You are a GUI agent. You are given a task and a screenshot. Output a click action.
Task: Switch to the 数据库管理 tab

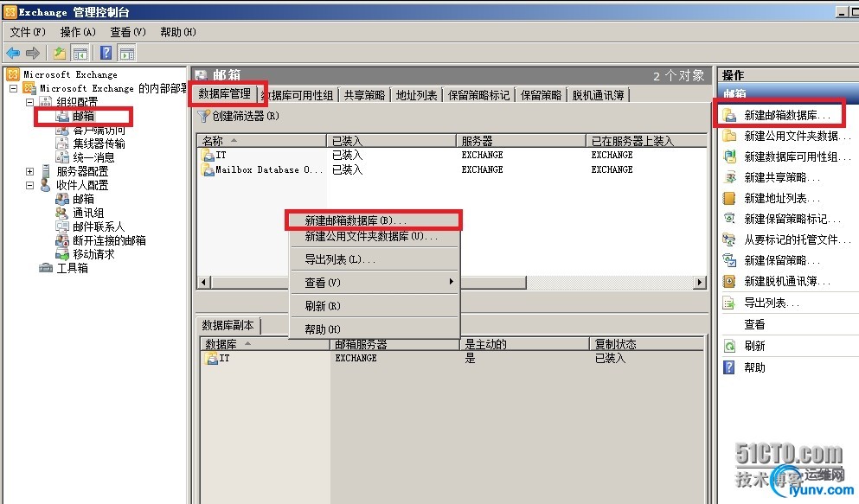225,93
